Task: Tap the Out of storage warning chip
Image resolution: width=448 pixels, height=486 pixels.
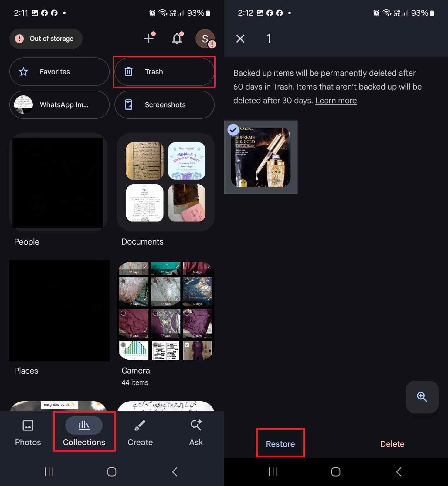Action: coord(46,39)
